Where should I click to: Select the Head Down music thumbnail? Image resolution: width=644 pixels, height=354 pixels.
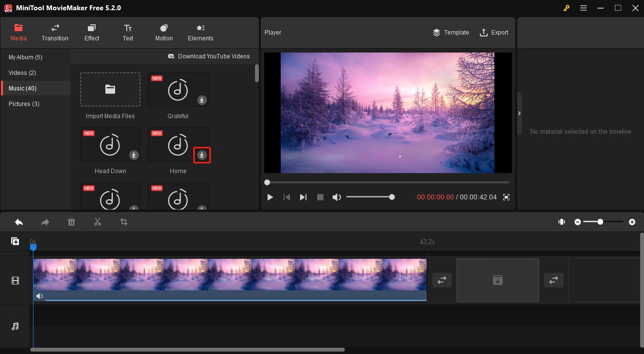110,144
